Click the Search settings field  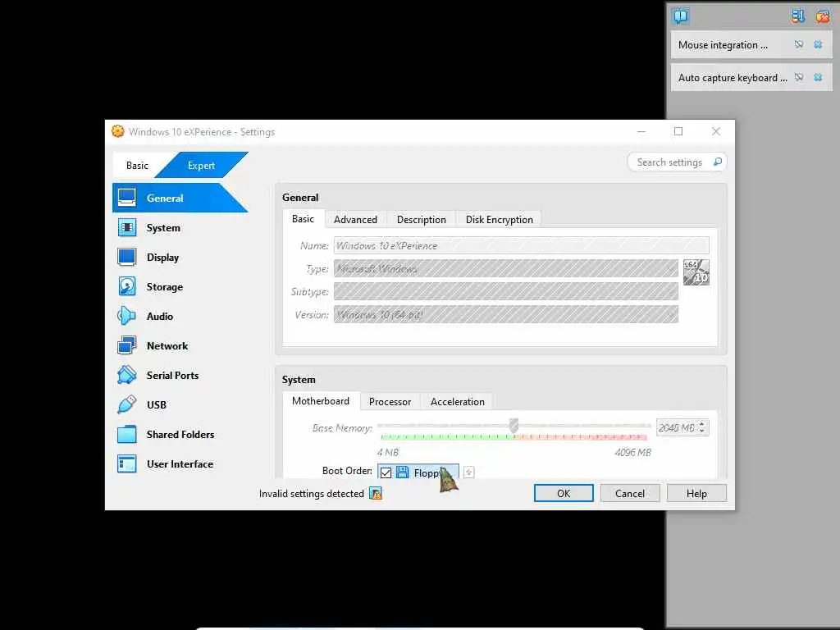tap(677, 162)
